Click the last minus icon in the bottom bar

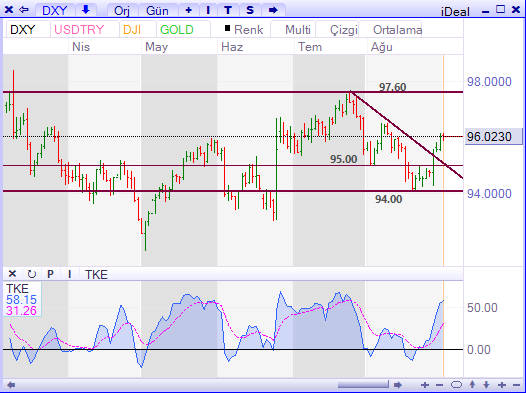[x=517, y=385]
